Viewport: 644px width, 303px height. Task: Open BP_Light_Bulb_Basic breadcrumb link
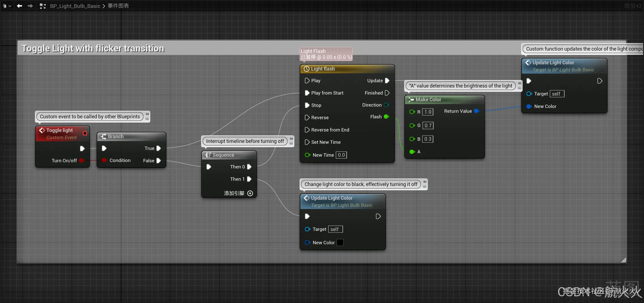(75, 6)
